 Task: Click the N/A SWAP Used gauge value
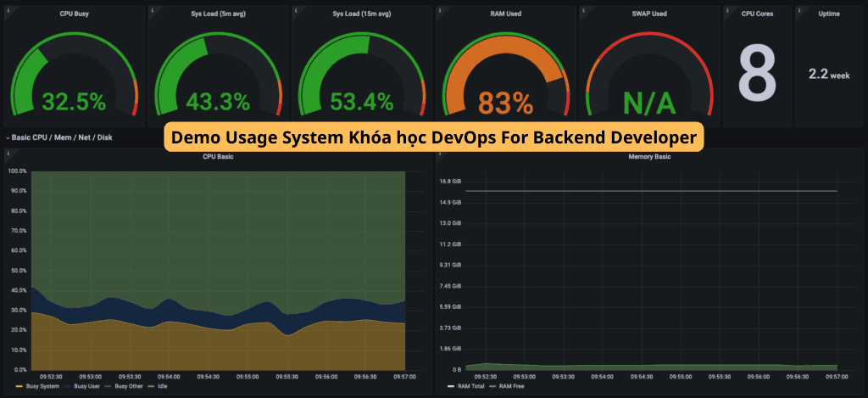[x=649, y=102]
